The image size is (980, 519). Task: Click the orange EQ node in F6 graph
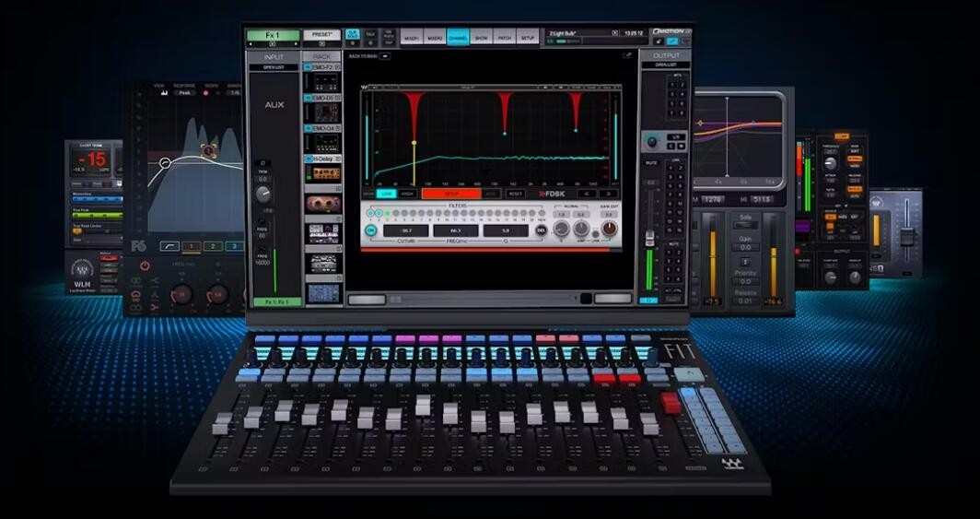[208, 150]
